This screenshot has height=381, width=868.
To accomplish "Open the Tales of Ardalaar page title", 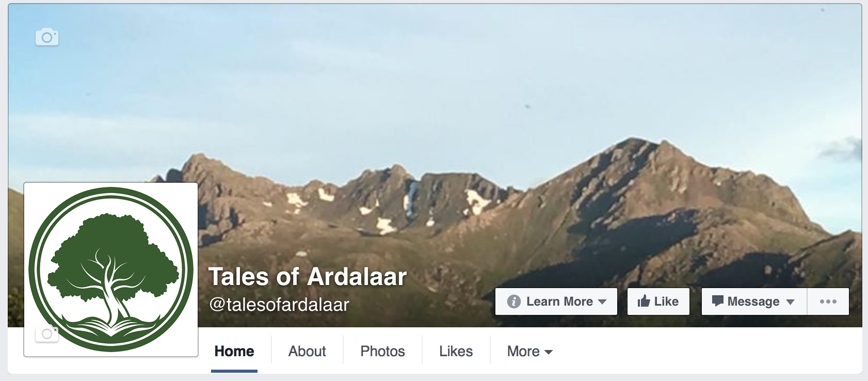I will tap(308, 277).
